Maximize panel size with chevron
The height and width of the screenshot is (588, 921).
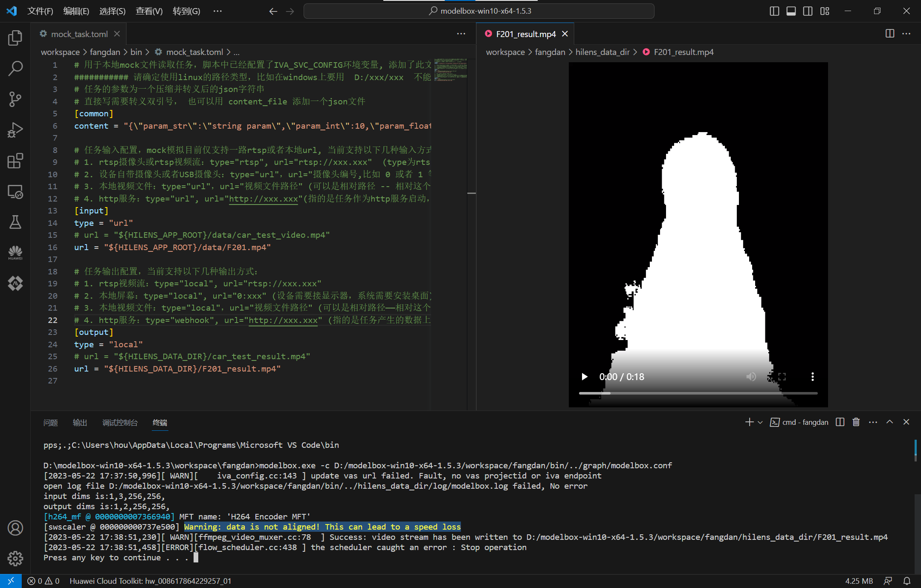coord(889,422)
